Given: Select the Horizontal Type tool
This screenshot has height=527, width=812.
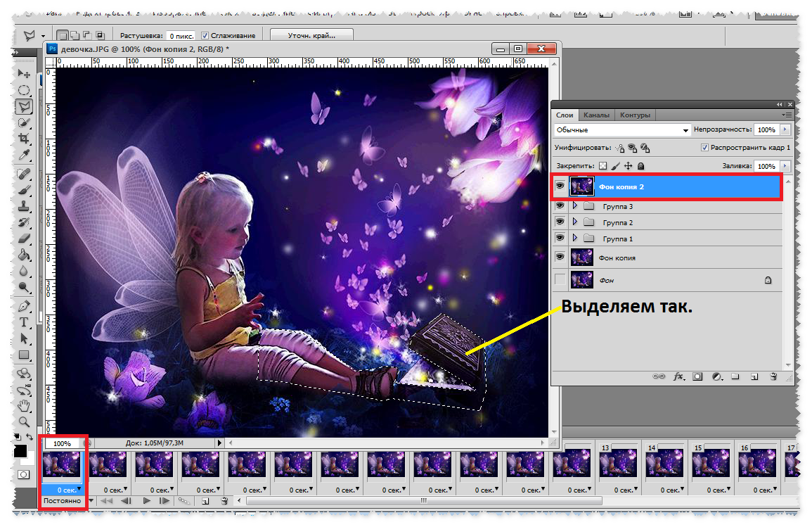Looking at the screenshot, I should (x=24, y=322).
